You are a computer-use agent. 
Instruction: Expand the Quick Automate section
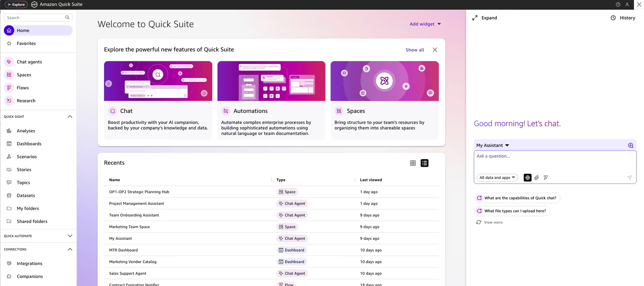coord(70,236)
